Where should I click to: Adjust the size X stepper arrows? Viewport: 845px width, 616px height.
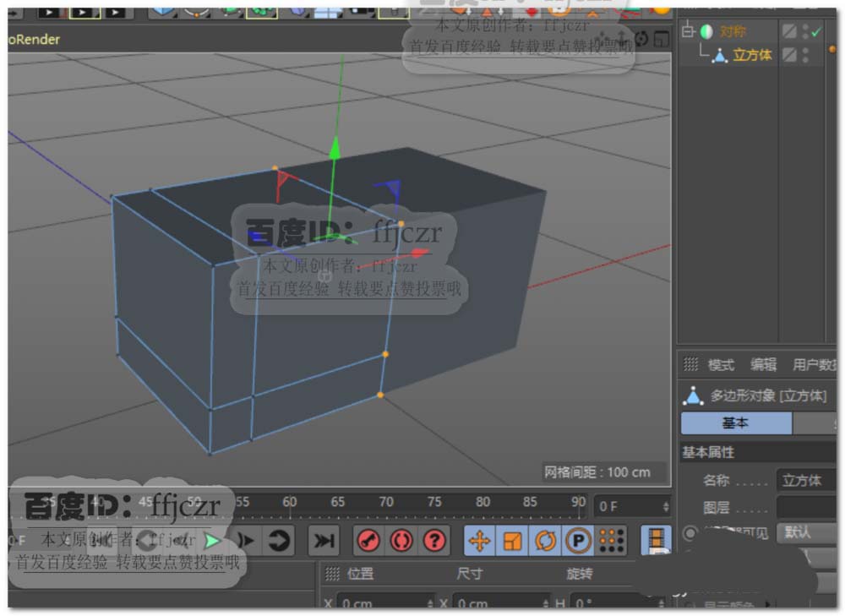click(546, 603)
